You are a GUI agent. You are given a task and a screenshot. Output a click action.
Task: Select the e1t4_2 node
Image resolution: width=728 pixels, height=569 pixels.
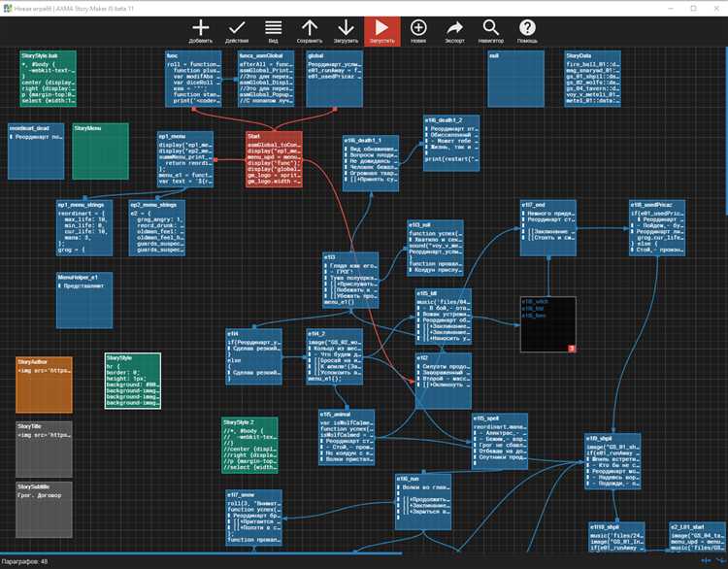click(x=334, y=356)
